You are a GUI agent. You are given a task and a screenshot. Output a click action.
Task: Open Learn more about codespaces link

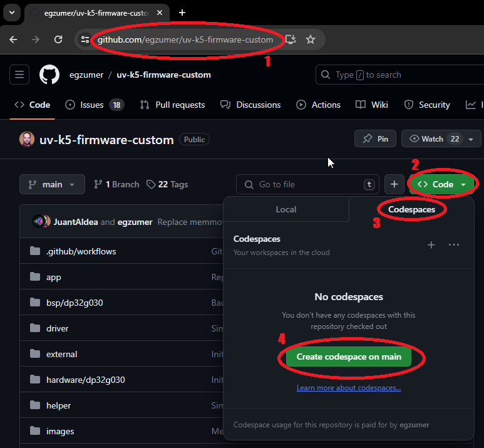(349, 388)
